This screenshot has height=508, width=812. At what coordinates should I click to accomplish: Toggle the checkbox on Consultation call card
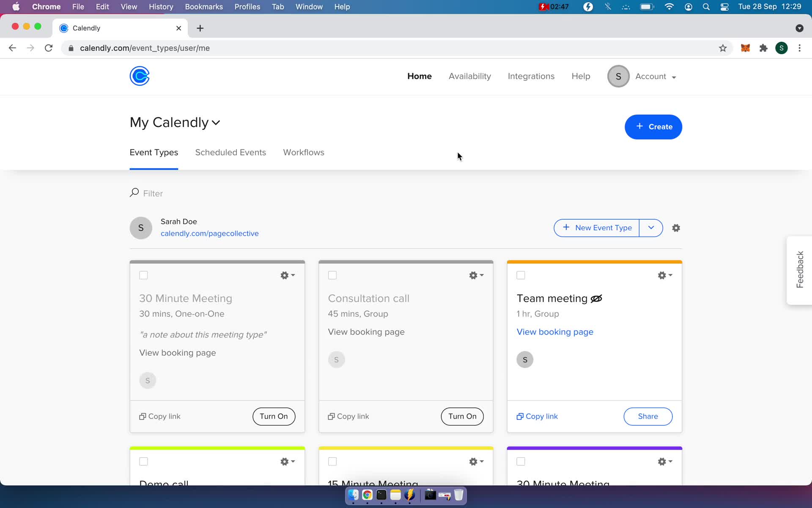332,275
